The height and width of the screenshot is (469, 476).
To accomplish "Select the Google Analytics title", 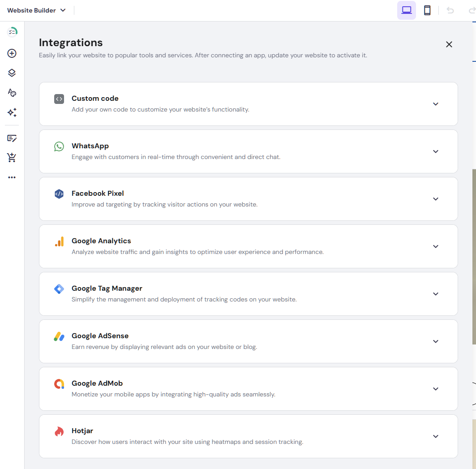I will click(101, 241).
